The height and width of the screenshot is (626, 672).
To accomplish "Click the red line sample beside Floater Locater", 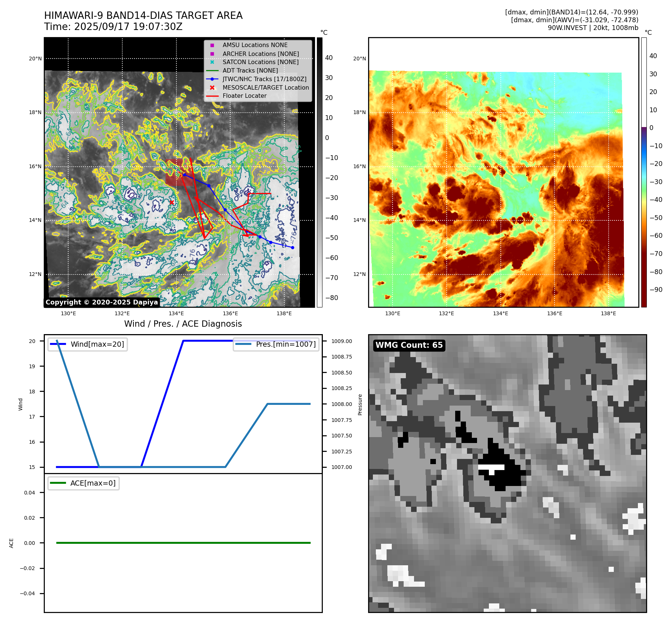I will (x=212, y=96).
